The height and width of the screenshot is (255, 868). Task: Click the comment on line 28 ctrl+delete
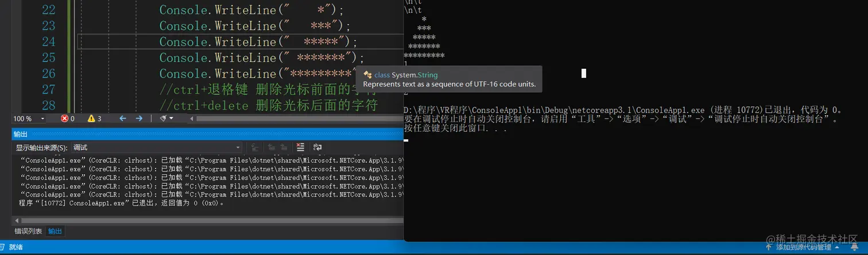(269, 105)
